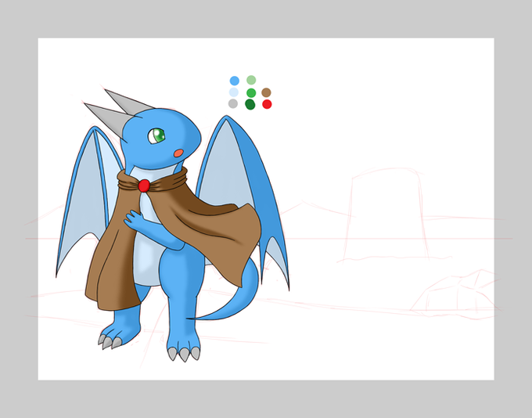
Task: Click the pale blue palette swatch
Action: click(x=234, y=92)
